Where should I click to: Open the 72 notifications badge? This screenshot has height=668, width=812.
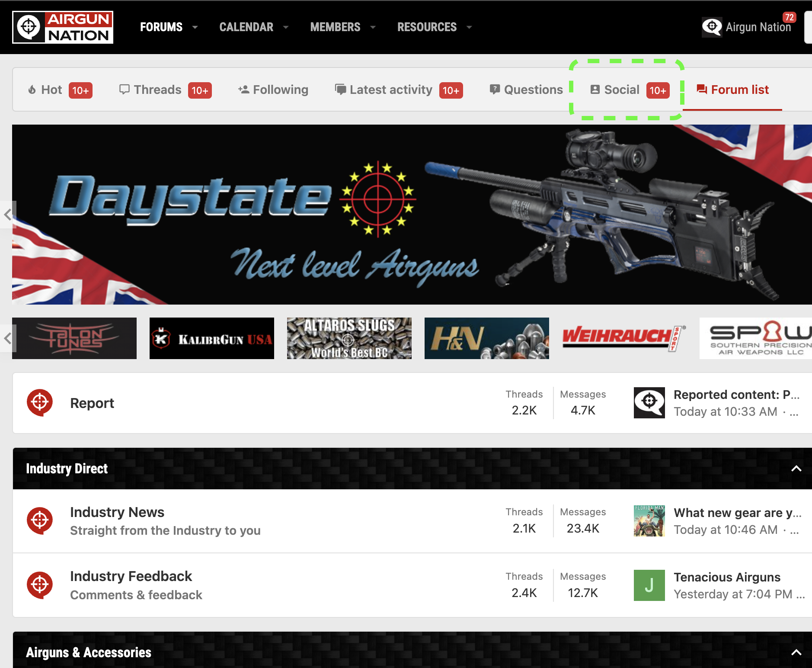pos(789,17)
